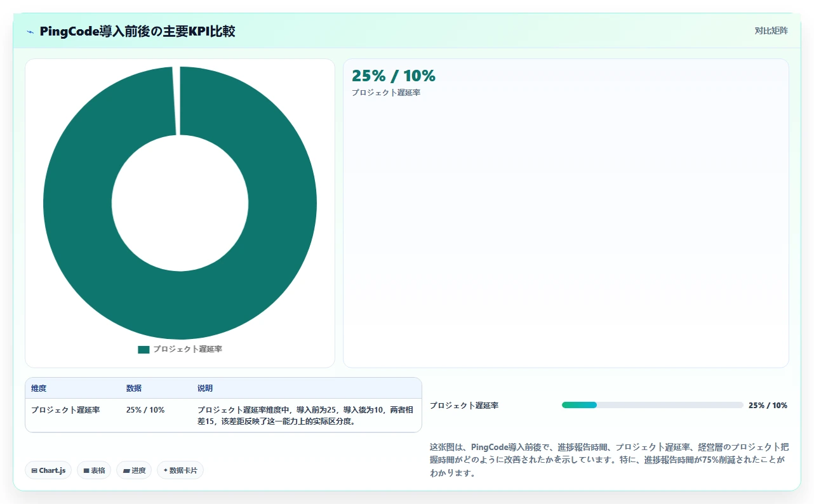Click プロジェクト遅延率 caption under headline value
Viewport: 814px width, 504px height.
(x=386, y=93)
